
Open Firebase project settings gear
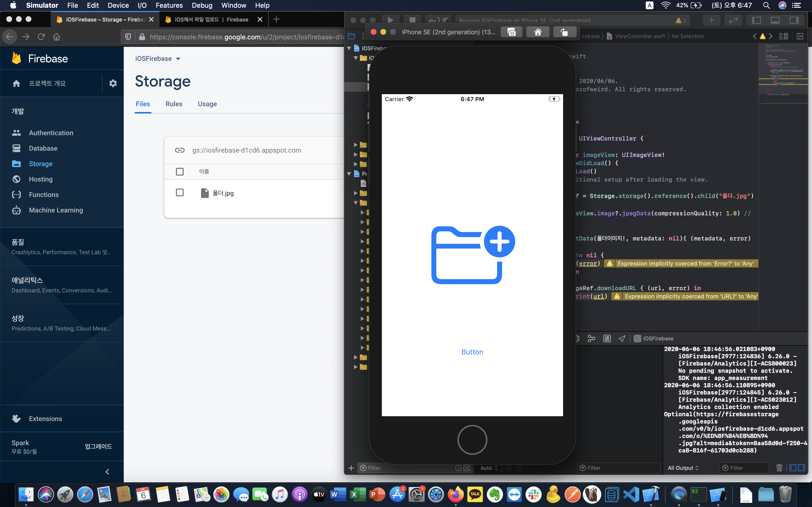(113, 83)
